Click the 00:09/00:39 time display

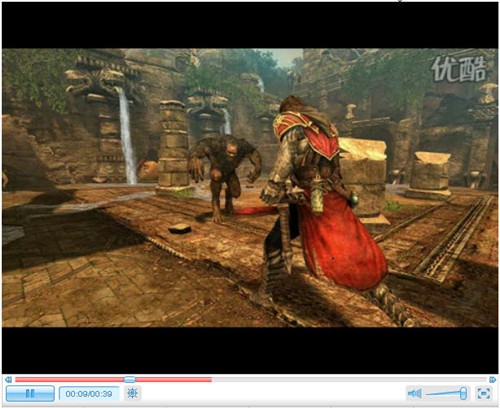[89, 394]
